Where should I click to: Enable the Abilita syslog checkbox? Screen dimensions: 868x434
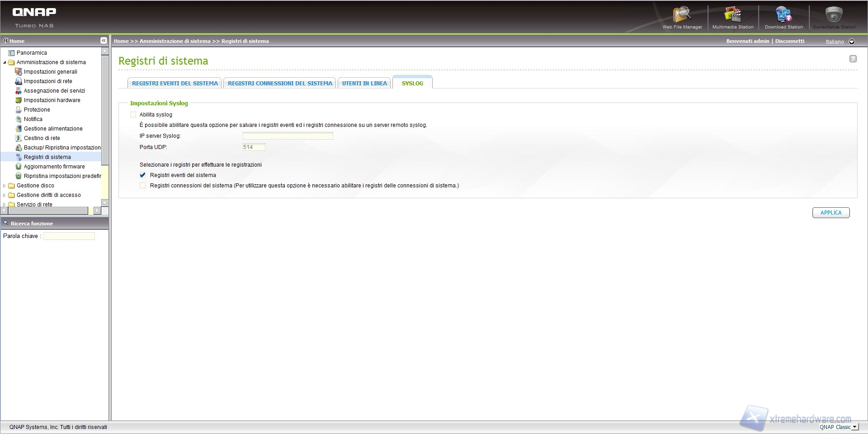[133, 115]
